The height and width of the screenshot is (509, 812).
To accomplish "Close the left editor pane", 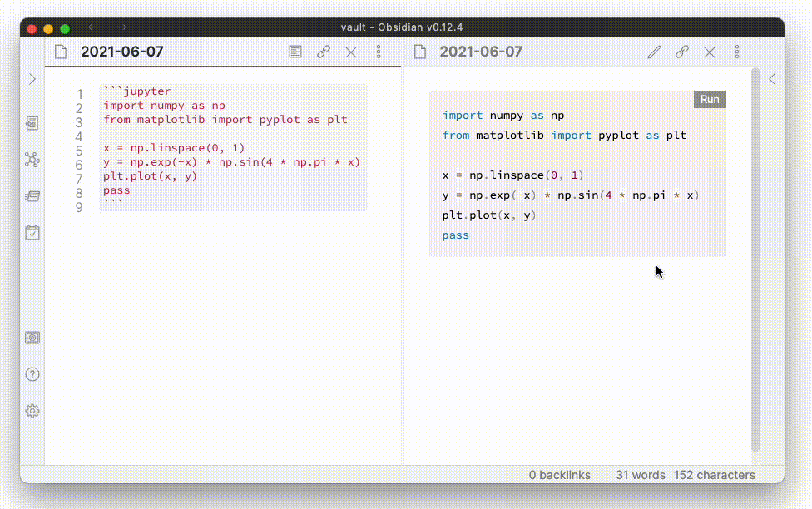I will [351, 52].
